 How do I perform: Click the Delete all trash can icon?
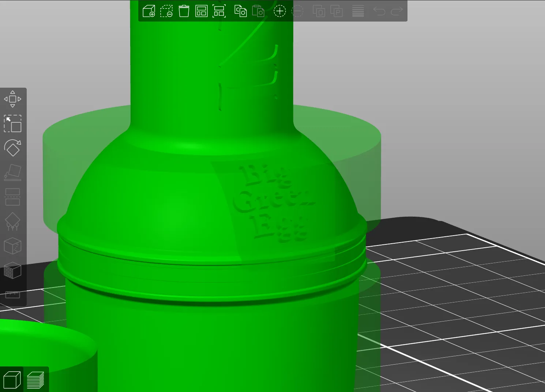pyautogui.click(x=184, y=11)
